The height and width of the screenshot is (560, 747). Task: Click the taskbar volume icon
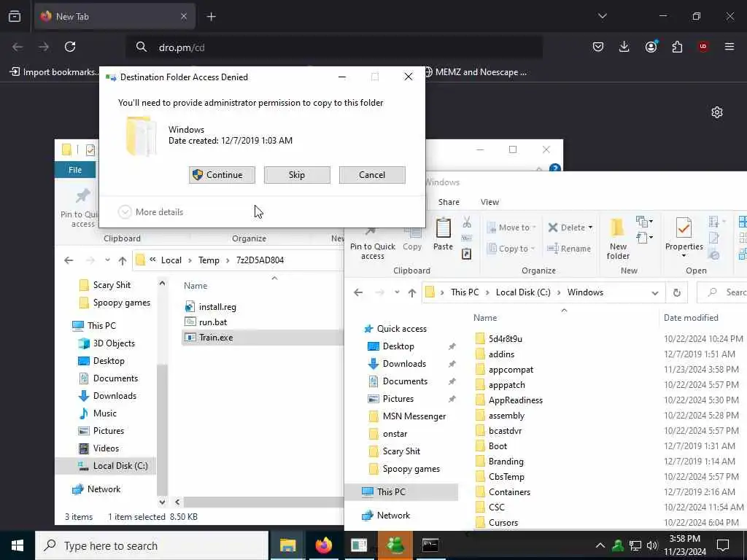coord(652,545)
